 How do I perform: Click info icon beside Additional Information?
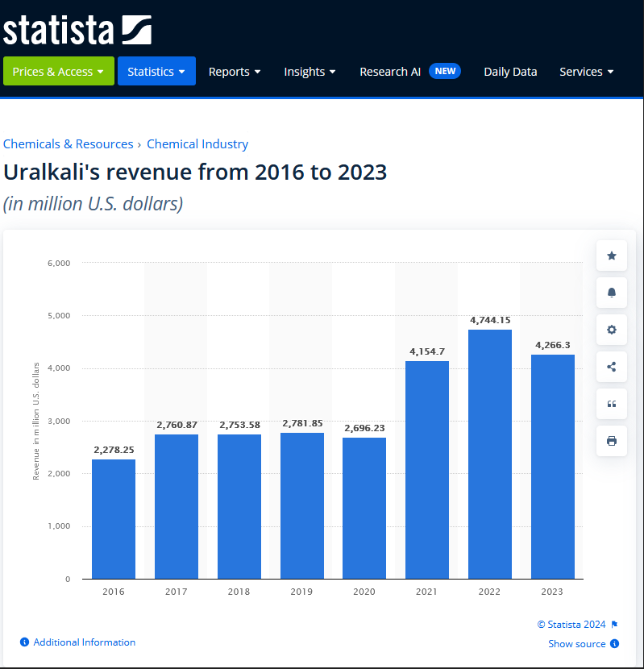[25, 642]
